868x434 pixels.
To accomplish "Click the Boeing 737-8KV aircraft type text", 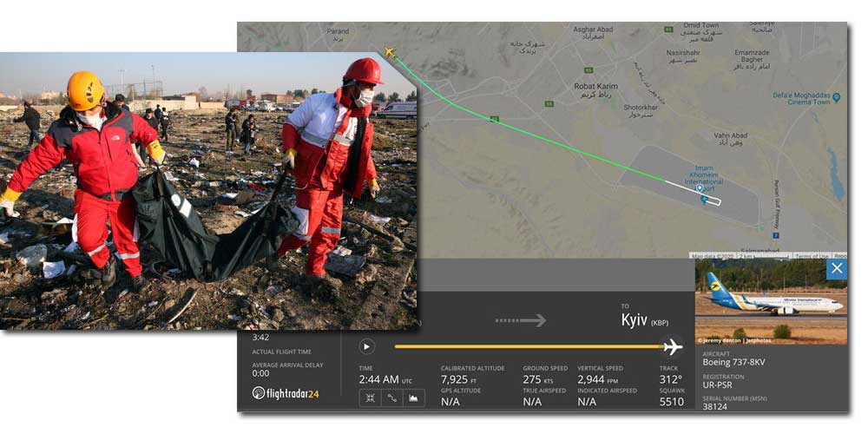I will tap(733, 363).
